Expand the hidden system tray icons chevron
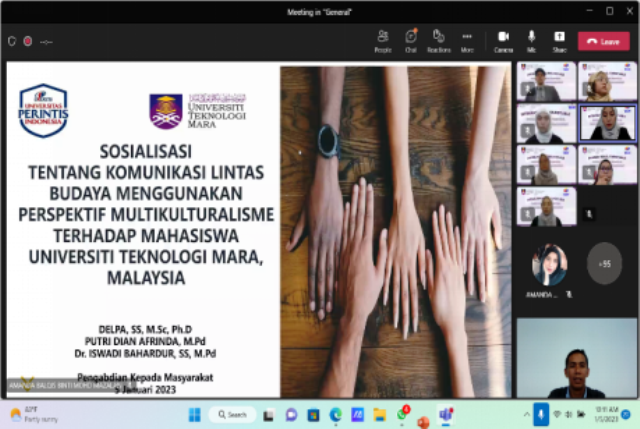 click(527, 415)
